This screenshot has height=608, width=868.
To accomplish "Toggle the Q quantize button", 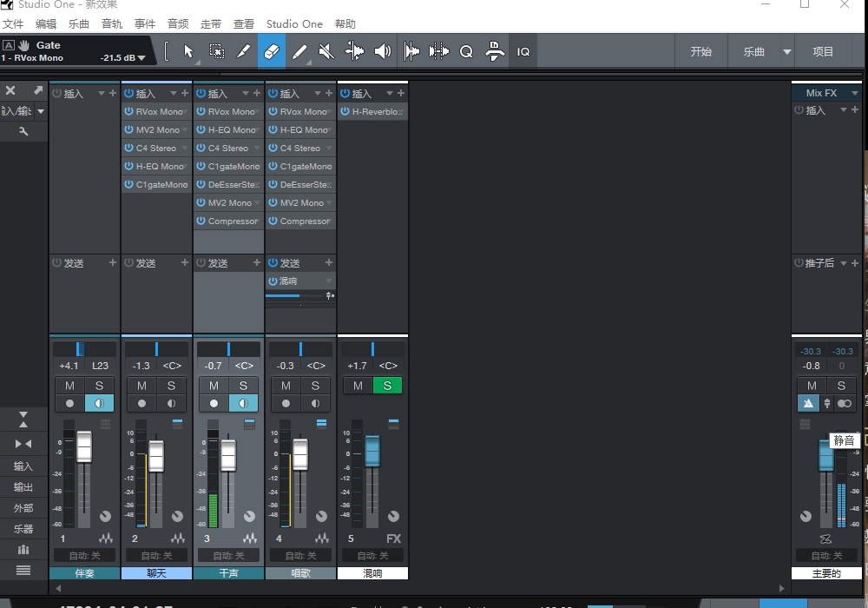I will [467, 51].
